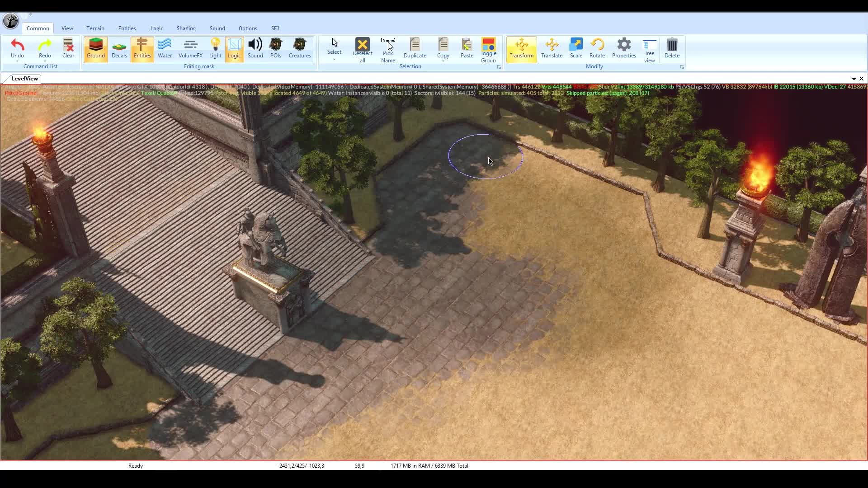Toggle the Logic editing mask
Screen dimensions: 868x488
coord(234,49)
